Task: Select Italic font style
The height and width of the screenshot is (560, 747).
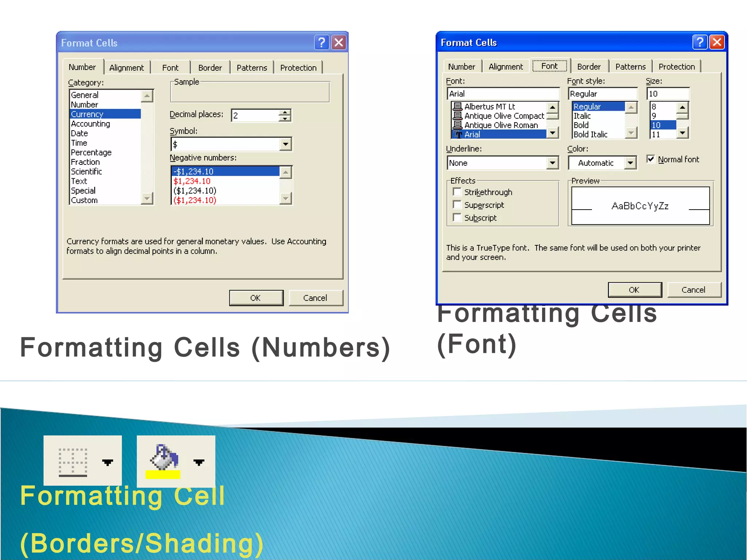Action: (x=599, y=116)
